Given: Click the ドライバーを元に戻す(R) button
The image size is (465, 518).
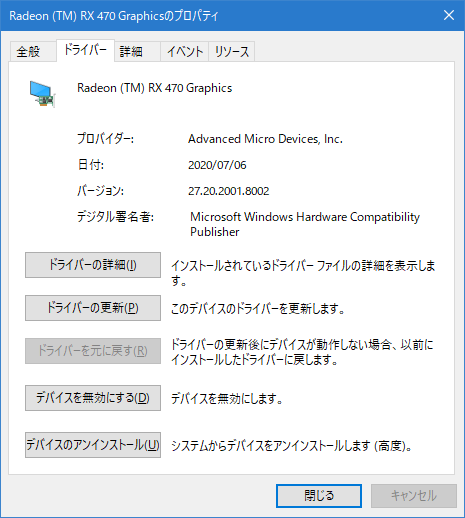Looking at the screenshot, I should (x=93, y=351).
